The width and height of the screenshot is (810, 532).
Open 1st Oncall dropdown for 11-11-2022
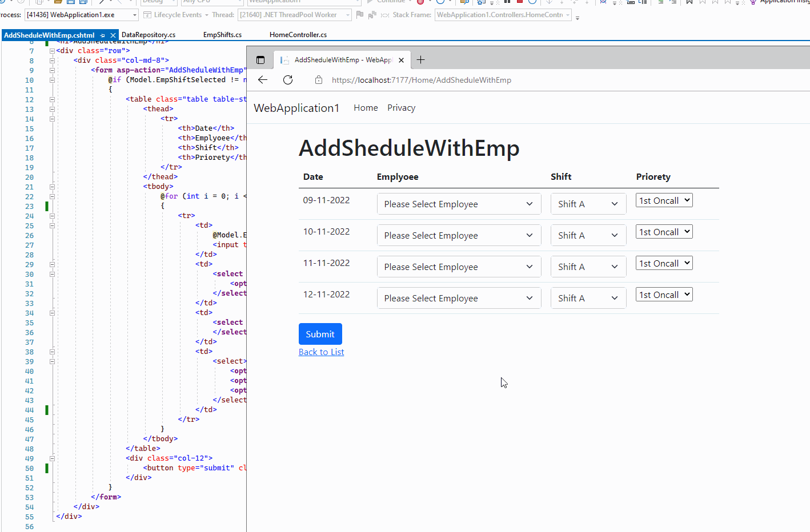664,263
